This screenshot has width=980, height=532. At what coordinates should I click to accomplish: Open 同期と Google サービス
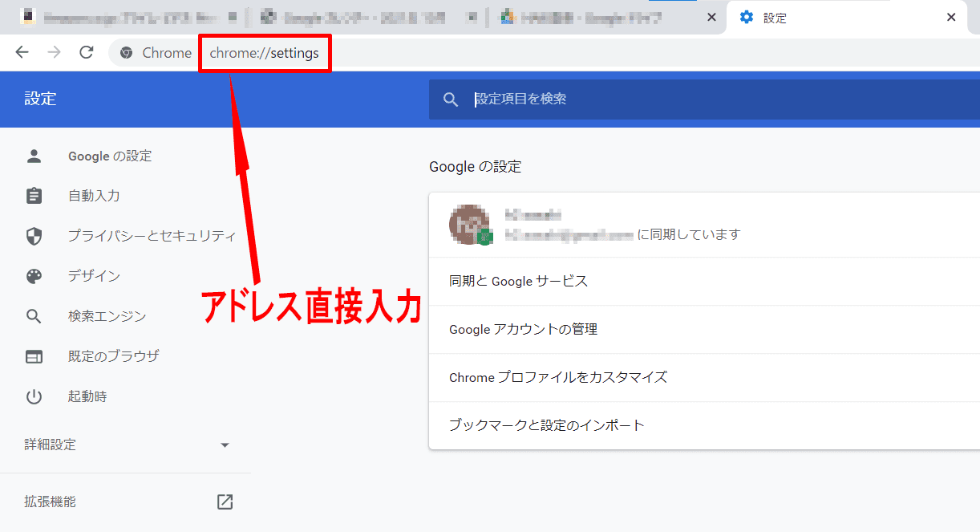[x=518, y=281]
